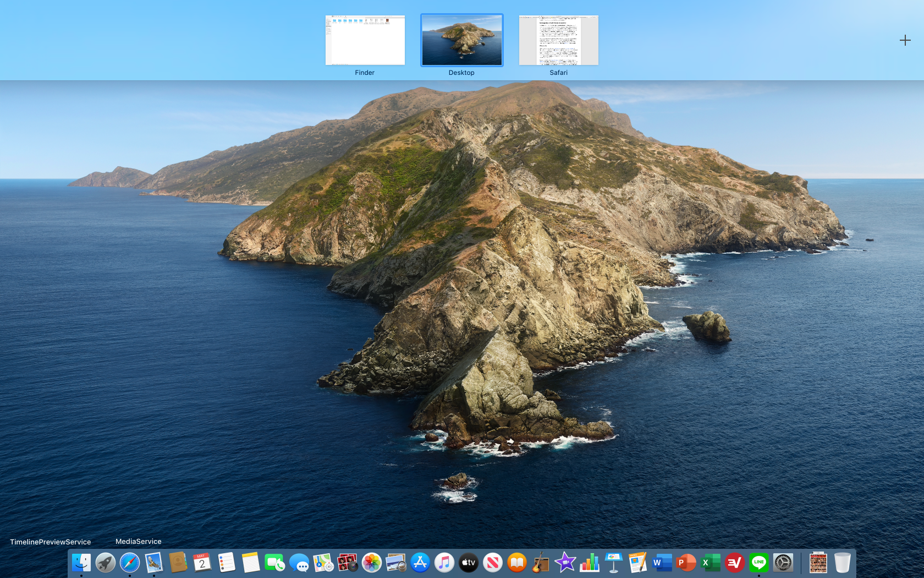The height and width of the screenshot is (578, 924).
Task: Switch to the Finder space thumbnail
Action: point(365,40)
